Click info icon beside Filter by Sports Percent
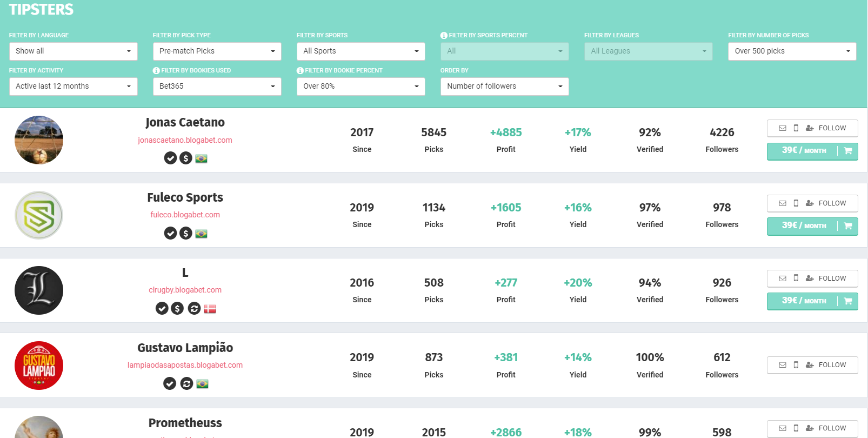 [444, 35]
